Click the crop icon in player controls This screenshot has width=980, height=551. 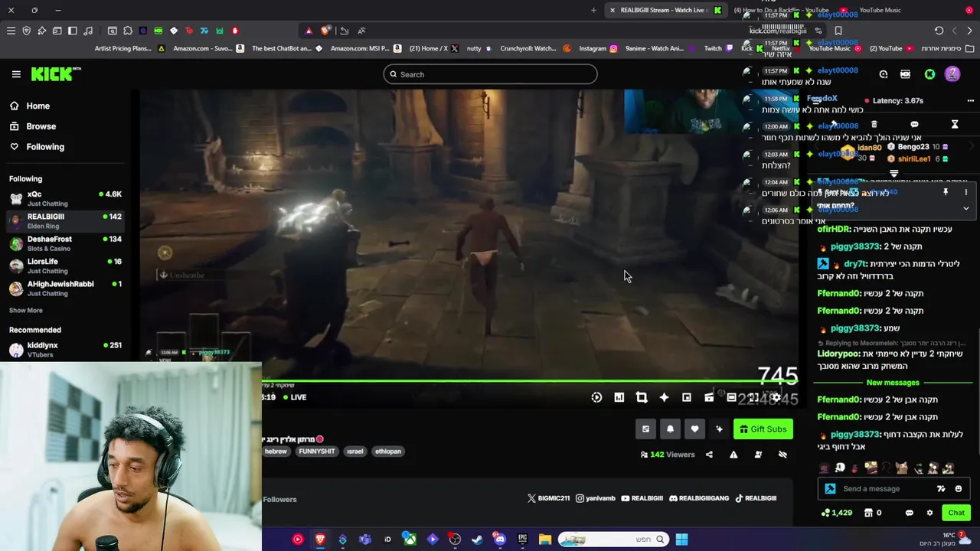[x=642, y=397]
